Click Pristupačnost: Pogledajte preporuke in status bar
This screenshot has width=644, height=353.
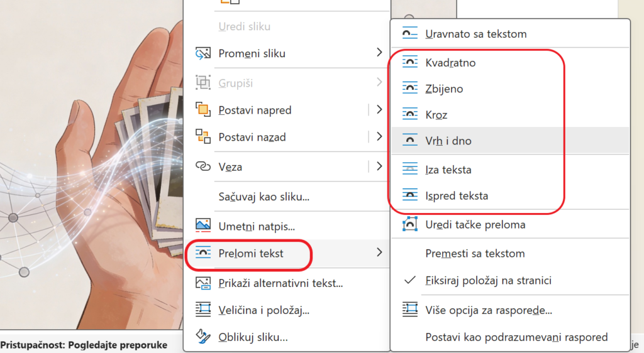pyautogui.click(x=84, y=345)
